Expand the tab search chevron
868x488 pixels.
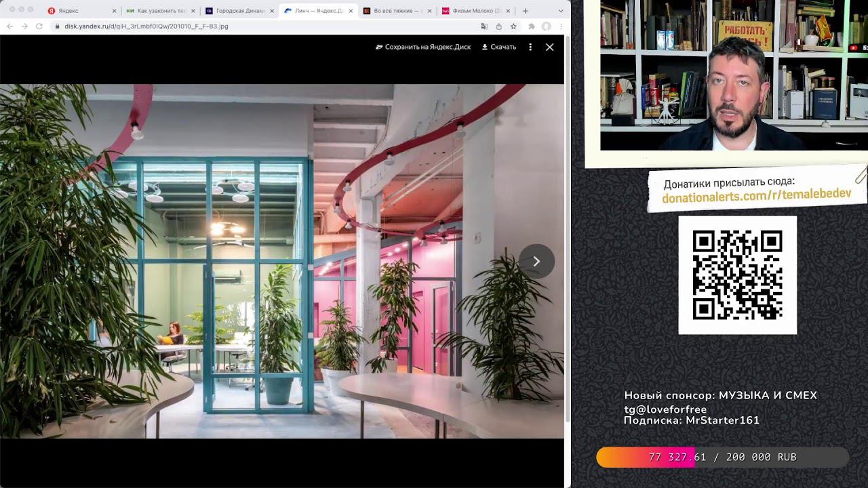(x=561, y=11)
